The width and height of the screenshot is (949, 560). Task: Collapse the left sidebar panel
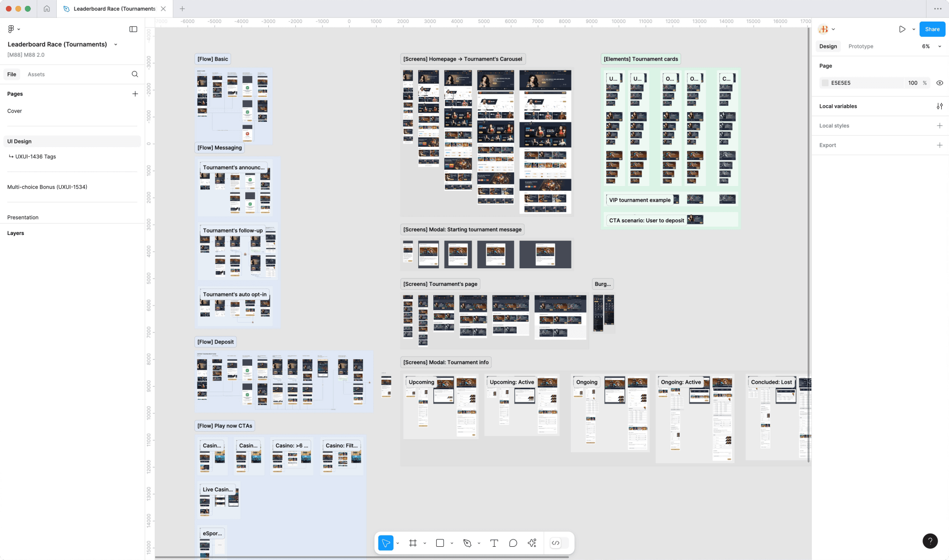click(133, 29)
